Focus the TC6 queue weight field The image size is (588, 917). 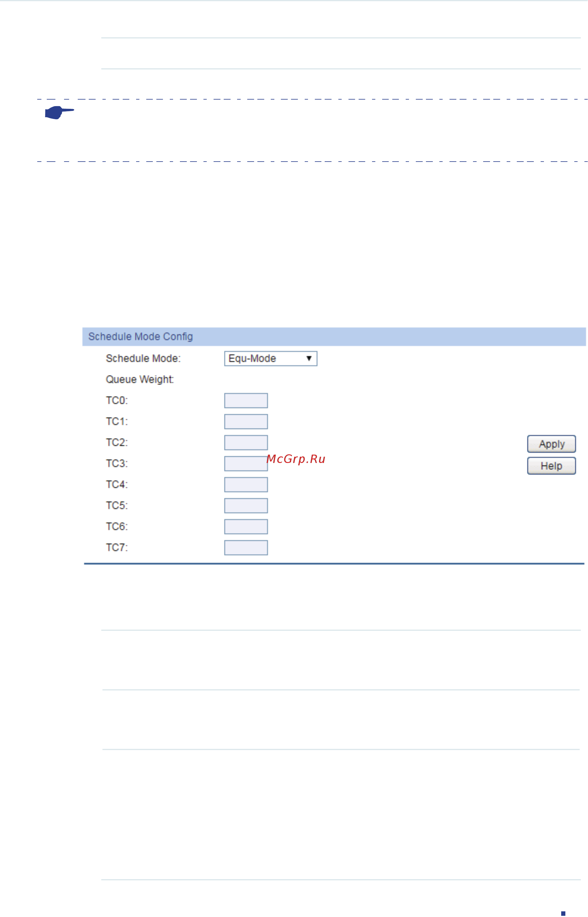pos(246,526)
